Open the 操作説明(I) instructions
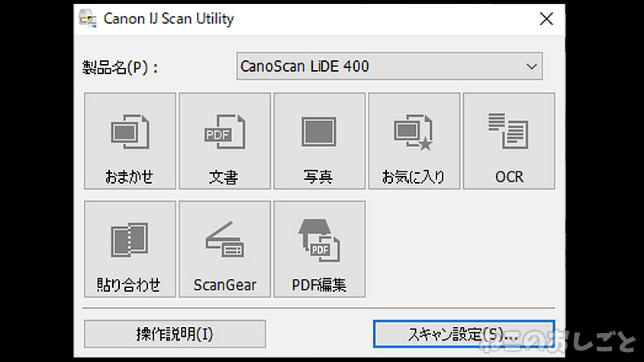The image size is (644, 362). [x=175, y=334]
